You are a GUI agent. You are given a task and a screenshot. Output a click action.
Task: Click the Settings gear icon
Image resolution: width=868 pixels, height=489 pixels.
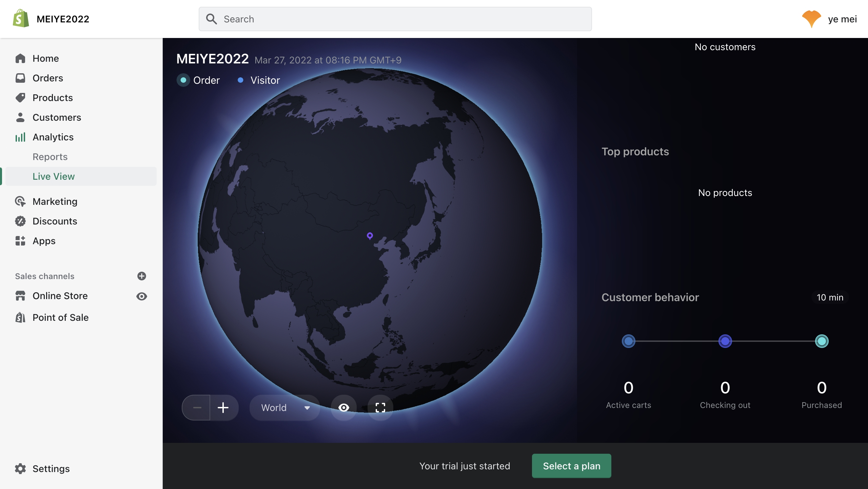[20, 469]
